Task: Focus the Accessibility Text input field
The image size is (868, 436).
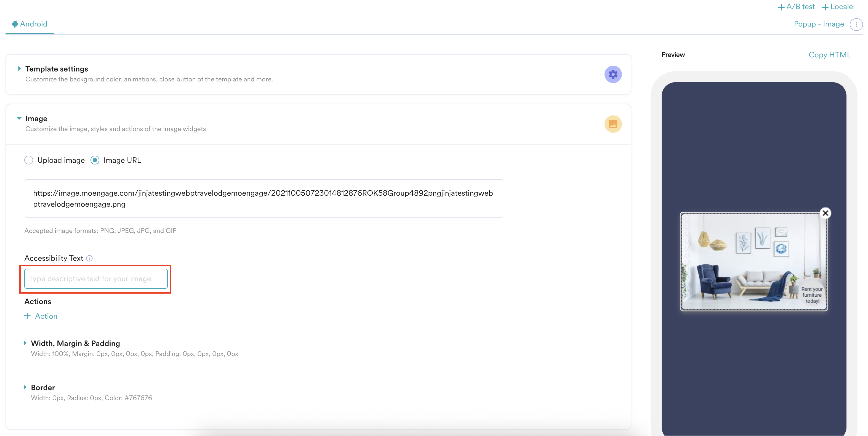Action: click(x=96, y=279)
